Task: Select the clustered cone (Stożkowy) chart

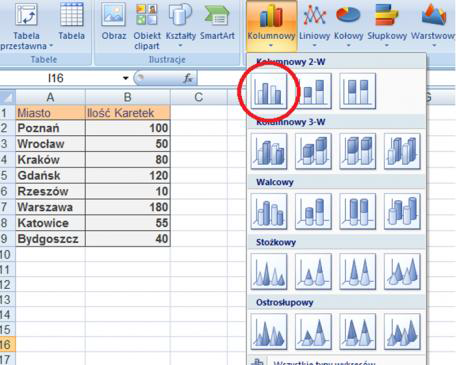Action: (269, 271)
